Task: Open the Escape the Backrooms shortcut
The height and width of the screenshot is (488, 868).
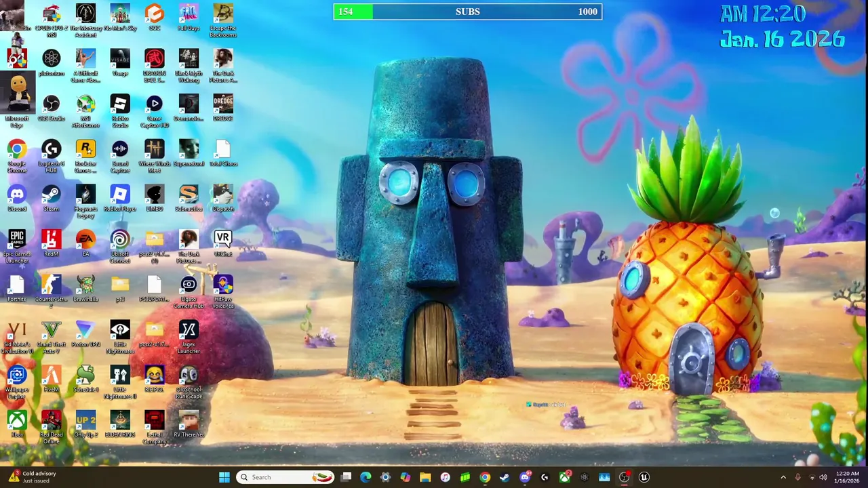Action: [223, 20]
